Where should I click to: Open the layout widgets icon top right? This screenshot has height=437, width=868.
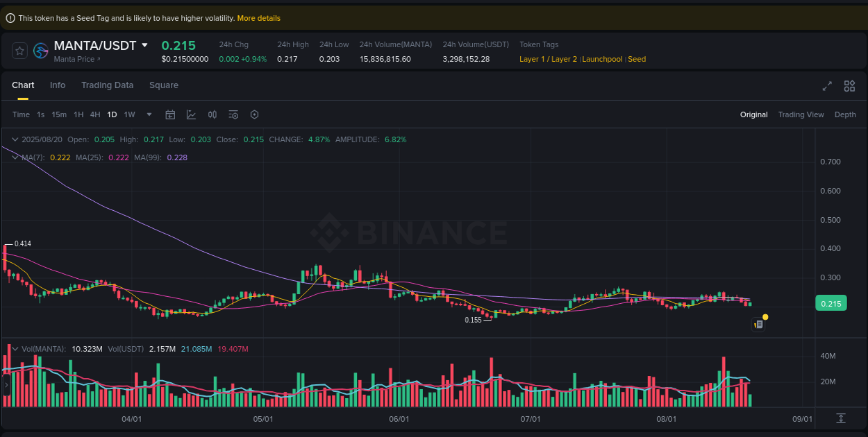click(849, 86)
